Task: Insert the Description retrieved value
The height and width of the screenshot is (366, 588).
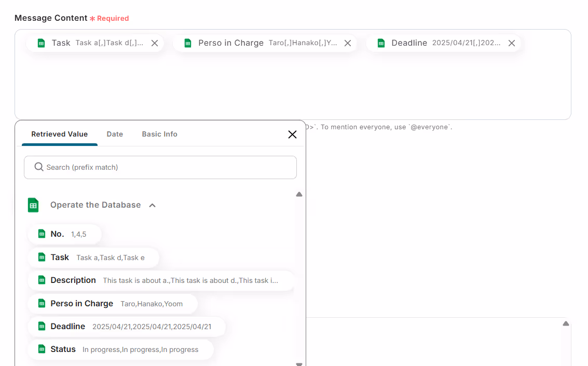Action: tap(161, 280)
